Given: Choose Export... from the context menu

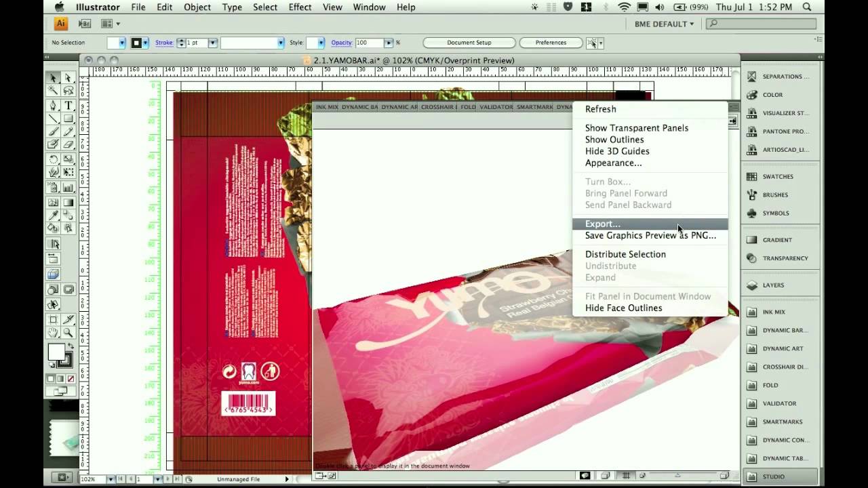Looking at the screenshot, I should click(x=650, y=224).
